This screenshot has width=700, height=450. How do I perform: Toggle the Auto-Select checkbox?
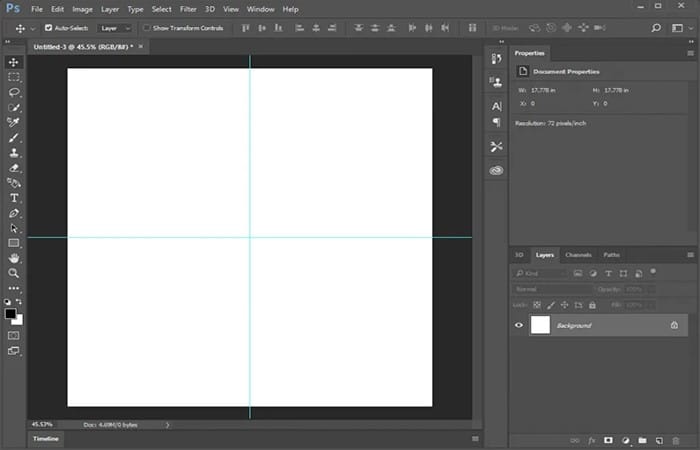(48, 28)
